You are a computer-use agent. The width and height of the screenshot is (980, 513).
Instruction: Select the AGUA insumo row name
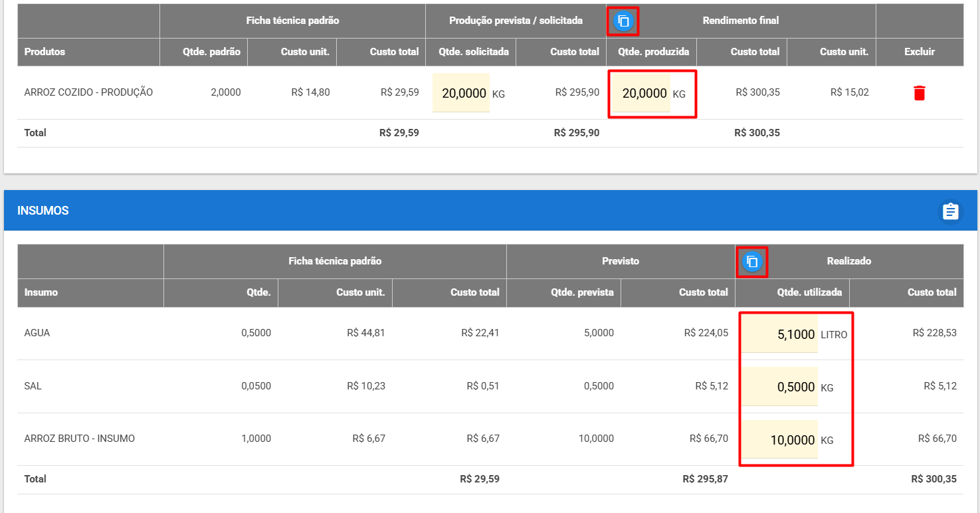point(37,333)
